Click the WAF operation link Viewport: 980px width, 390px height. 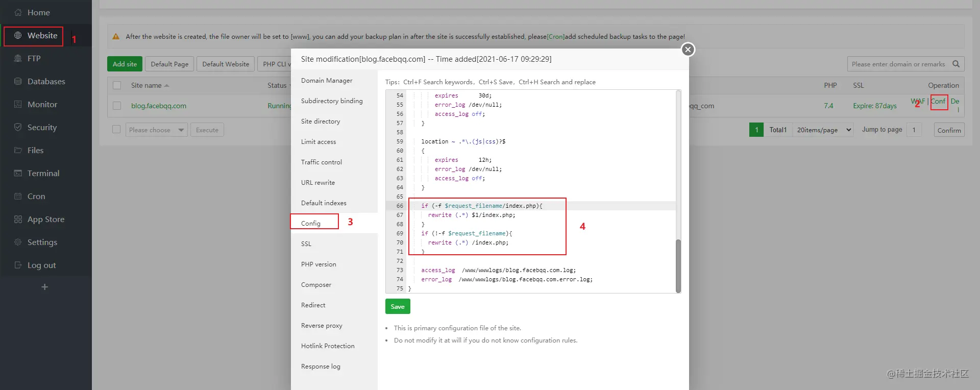918,101
